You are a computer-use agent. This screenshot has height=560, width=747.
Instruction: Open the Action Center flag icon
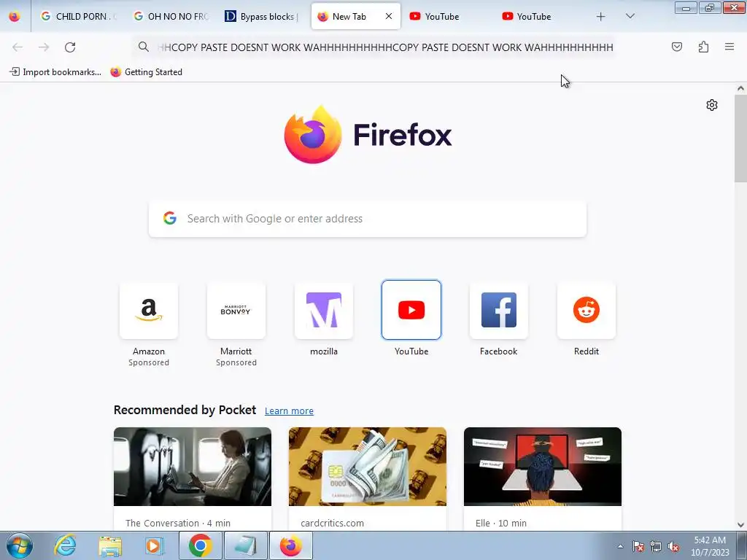638,546
